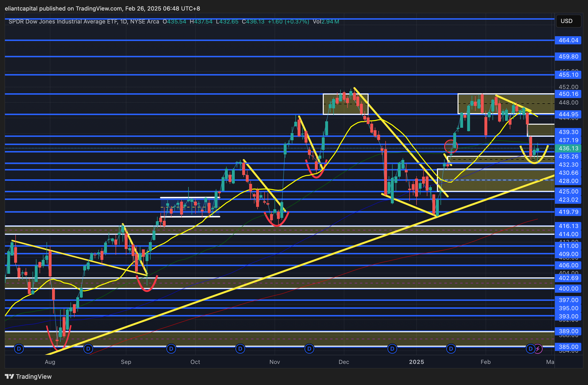Click the red circle annotation on chart
Screen dimensions: 588x385
click(451, 146)
